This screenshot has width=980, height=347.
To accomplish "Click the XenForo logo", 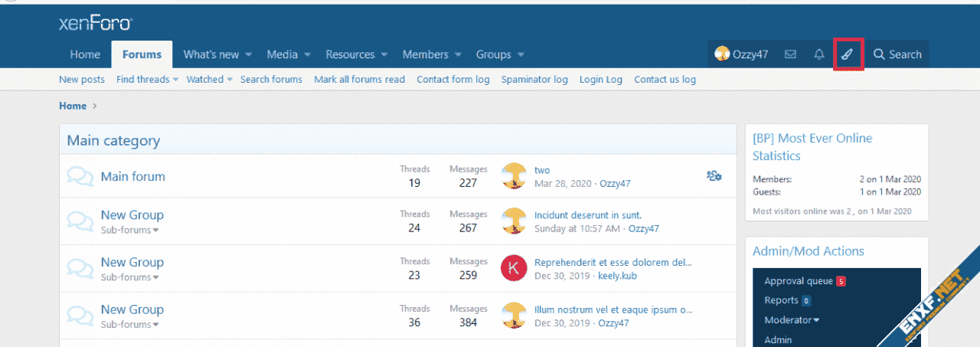I will coord(96,24).
